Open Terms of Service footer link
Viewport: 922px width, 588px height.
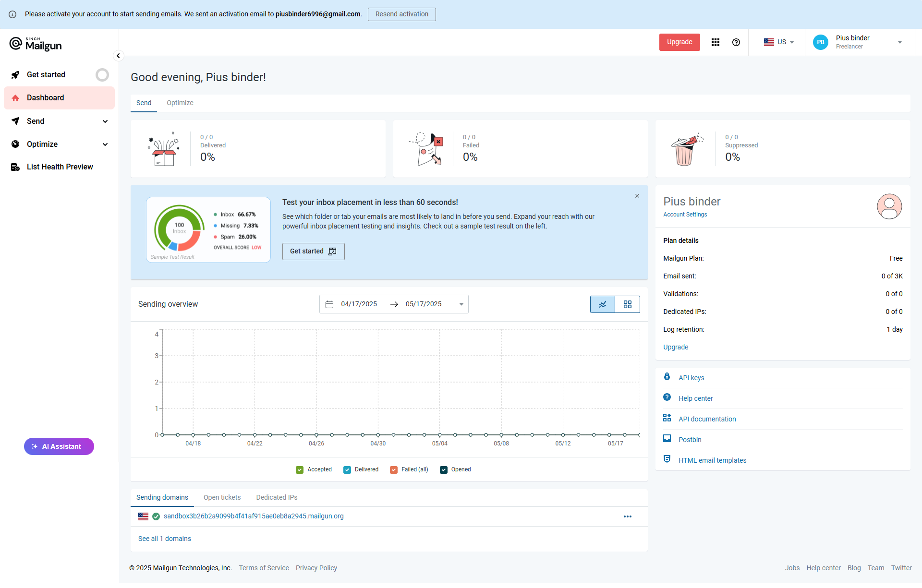point(264,568)
